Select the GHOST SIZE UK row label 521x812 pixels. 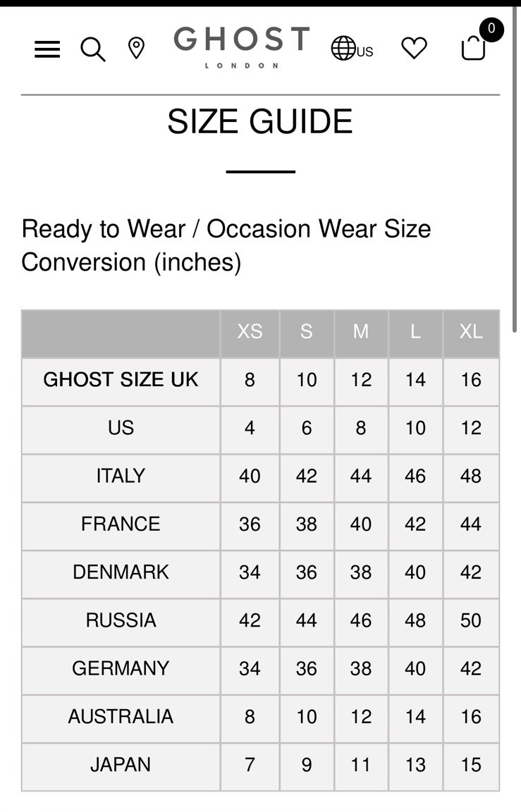[x=121, y=380]
